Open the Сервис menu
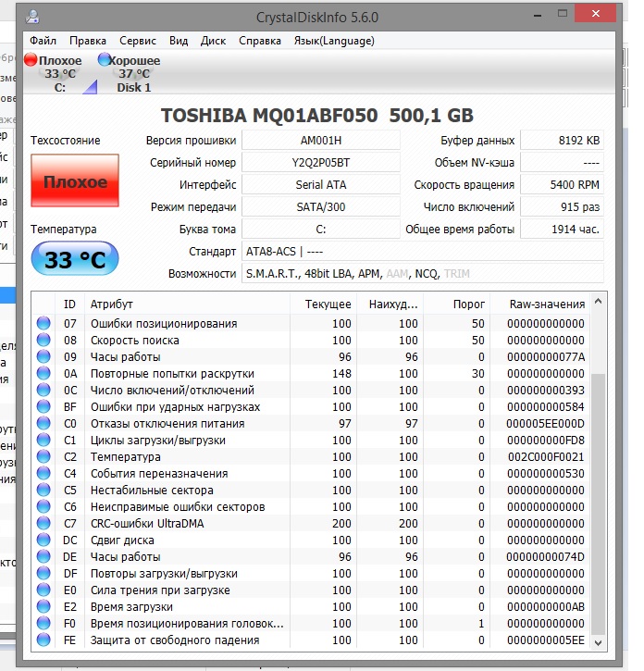 coord(137,41)
